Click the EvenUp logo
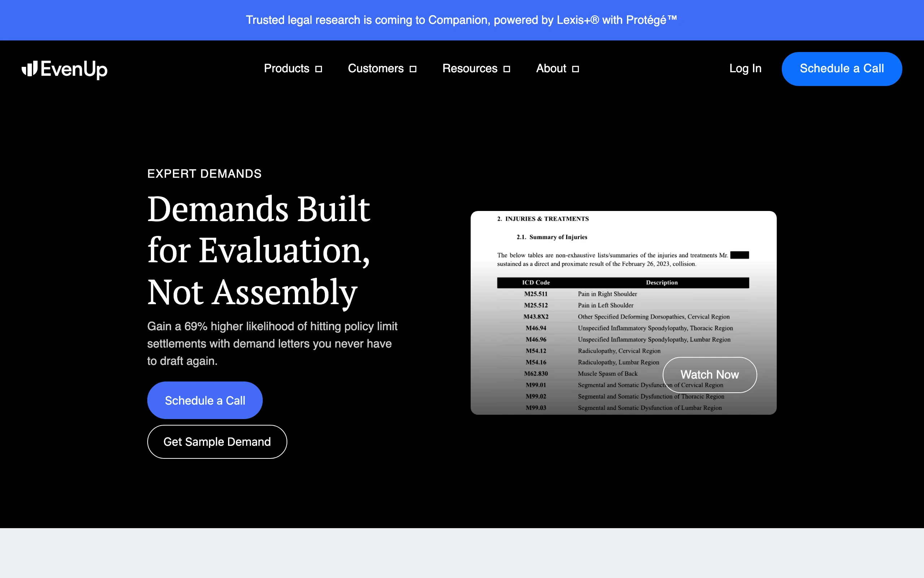 [65, 69]
